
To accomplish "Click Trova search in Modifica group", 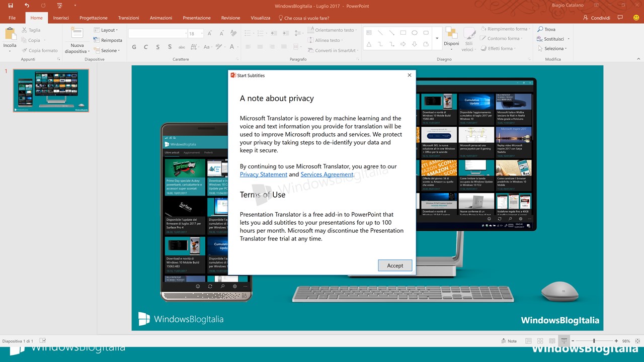I will (x=546, y=30).
